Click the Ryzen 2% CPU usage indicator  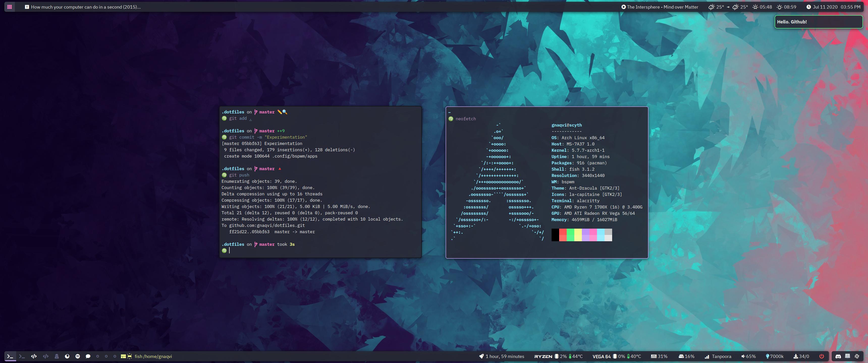click(561, 356)
